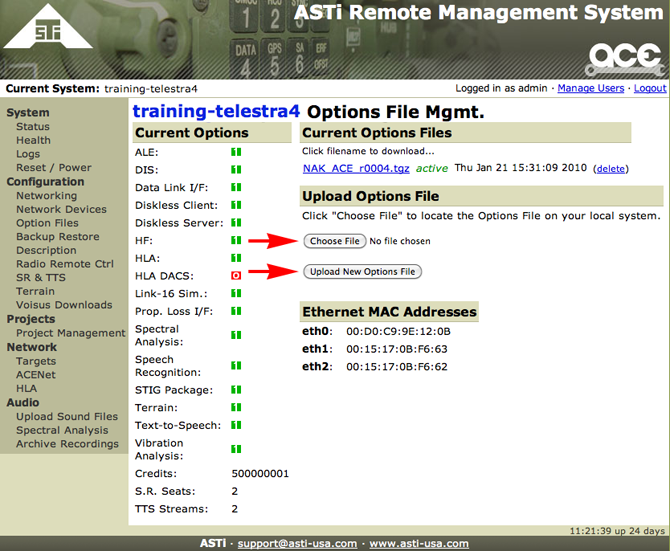
Task: Click Link-16 Sim. green indicator
Action: pyautogui.click(x=236, y=293)
